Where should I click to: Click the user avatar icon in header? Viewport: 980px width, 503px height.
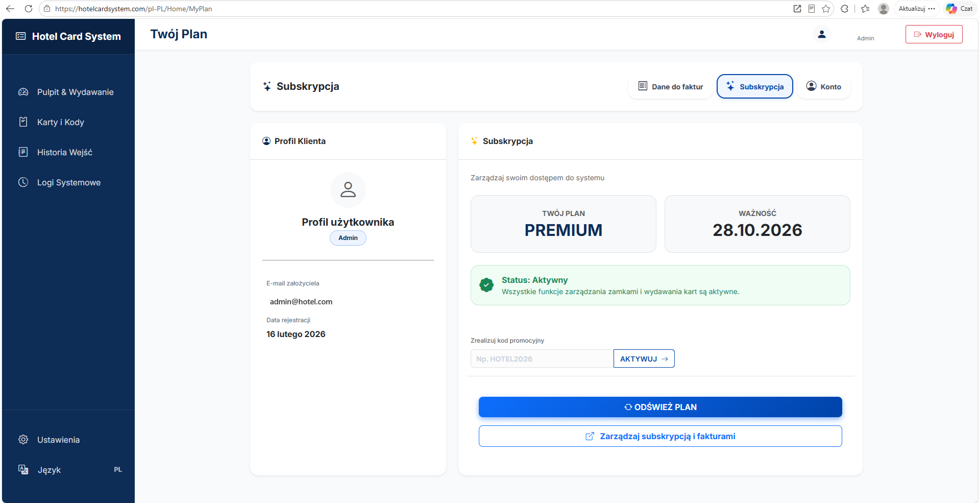822,34
